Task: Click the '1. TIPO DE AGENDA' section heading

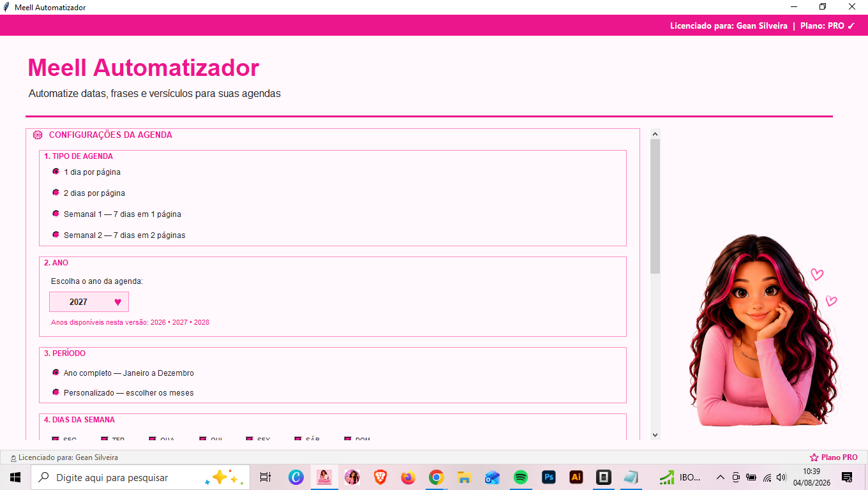Action: [79, 156]
